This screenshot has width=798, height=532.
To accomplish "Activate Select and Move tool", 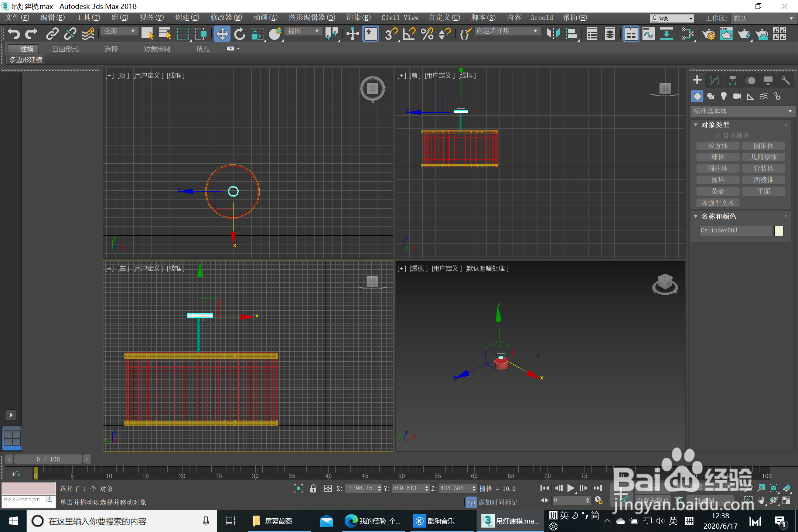I will point(222,34).
